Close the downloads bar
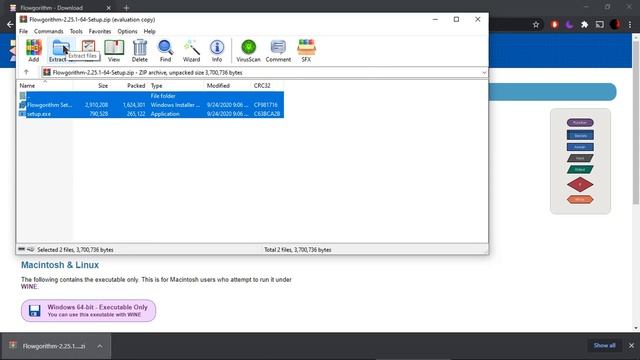The height and width of the screenshot is (360, 640). [631, 346]
